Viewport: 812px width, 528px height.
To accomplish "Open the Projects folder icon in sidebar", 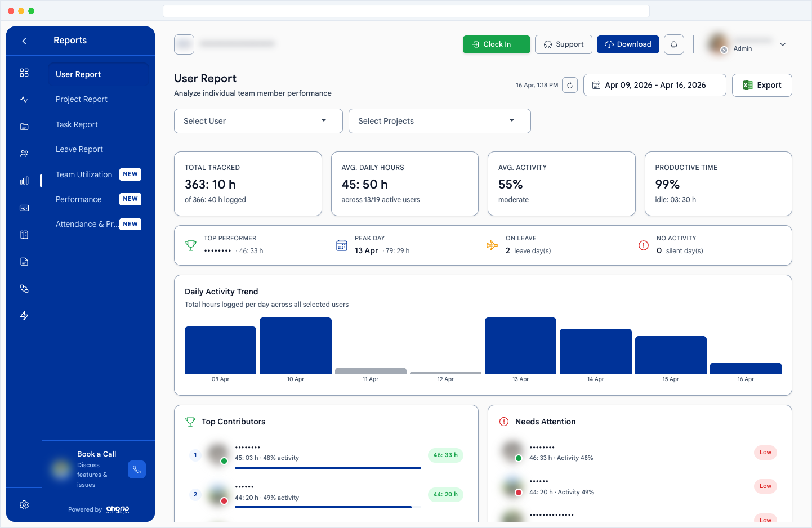I will (x=24, y=126).
